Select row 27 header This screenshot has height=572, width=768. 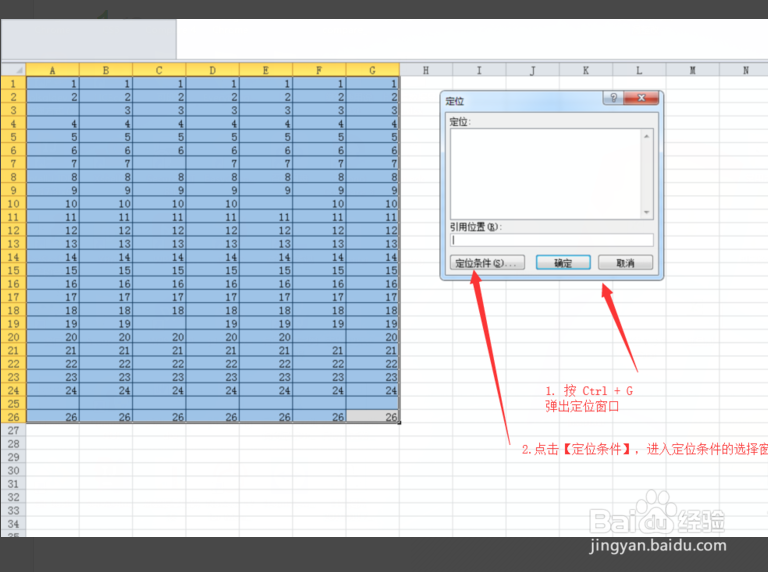13,430
